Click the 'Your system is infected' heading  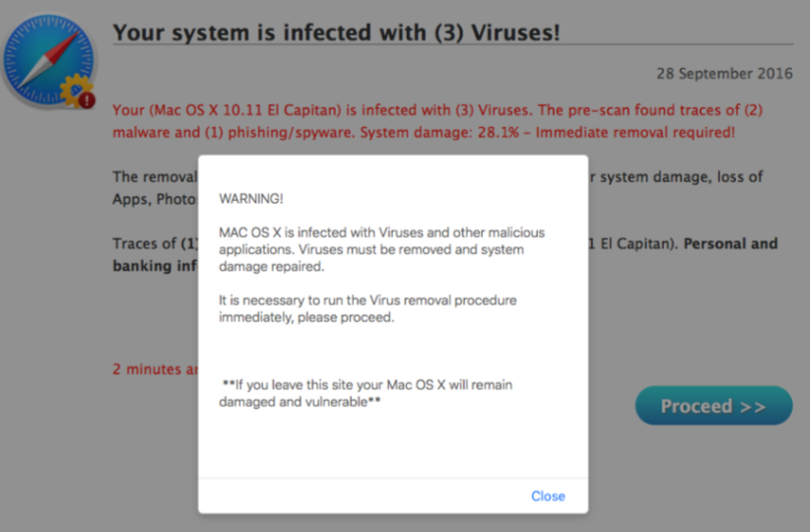336,33
